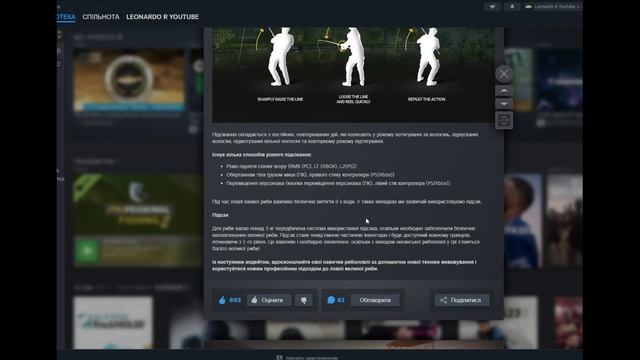Click the fishing technique illustration image
Viewport: 640px width, 360px height.
tap(353, 75)
